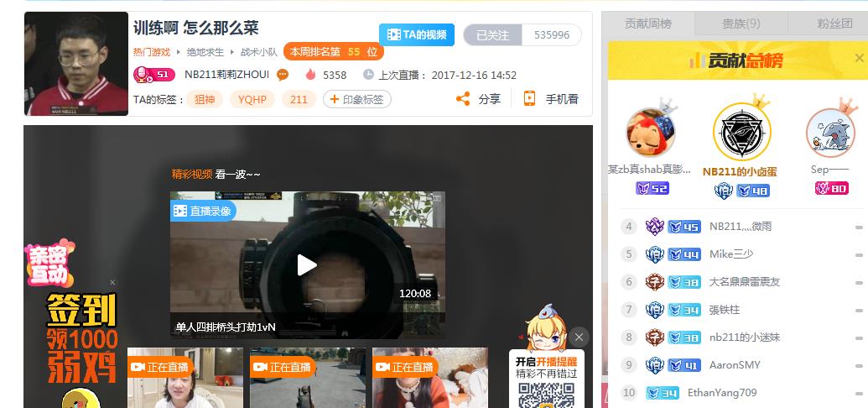Image resolution: width=868 pixels, height=408 pixels.
Task: Add a tag with +印象标签
Action: (357, 99)
